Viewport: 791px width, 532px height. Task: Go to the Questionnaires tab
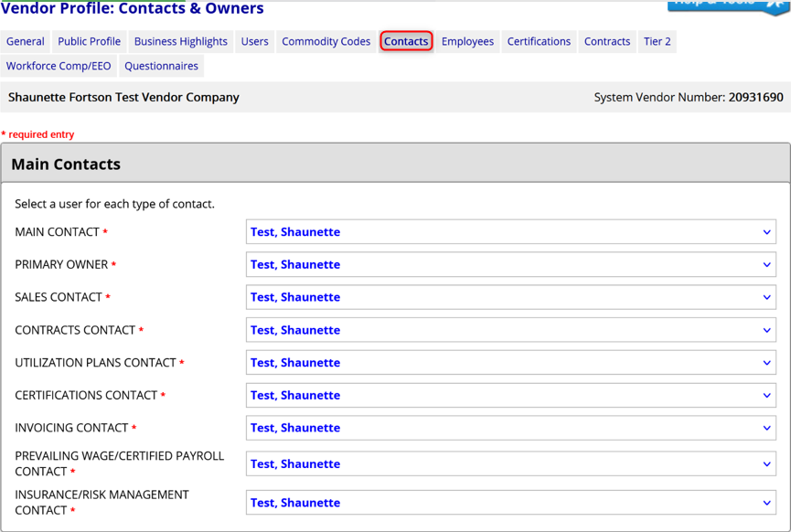click(161, 66)
